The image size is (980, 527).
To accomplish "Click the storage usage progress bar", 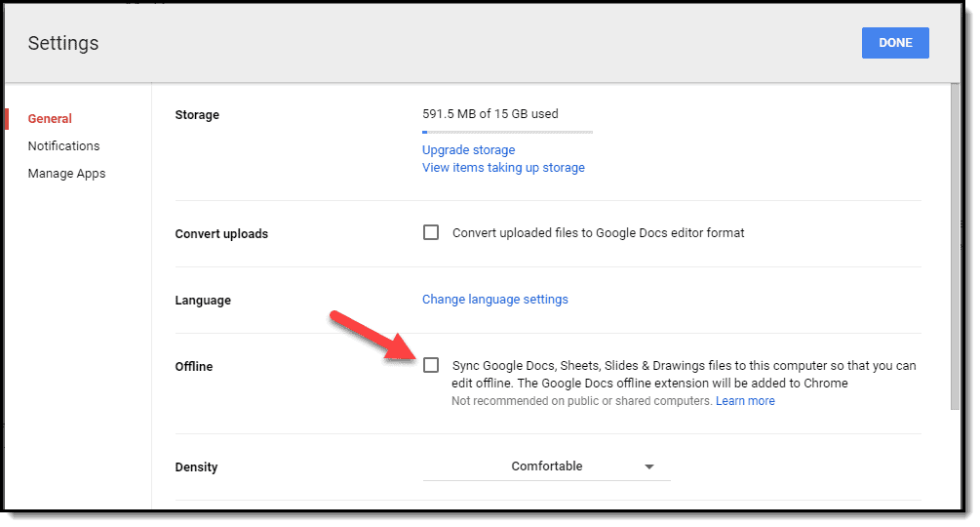I will tap(507, 132).
